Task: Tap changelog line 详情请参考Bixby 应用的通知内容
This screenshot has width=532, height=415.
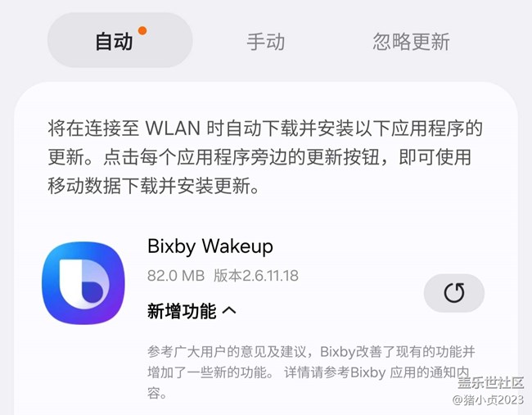Action: click(x=376, y=373)
